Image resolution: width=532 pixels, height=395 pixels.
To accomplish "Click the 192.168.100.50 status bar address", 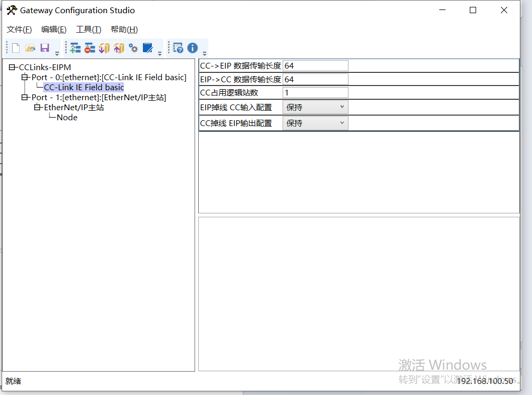I will pos(486,381).
